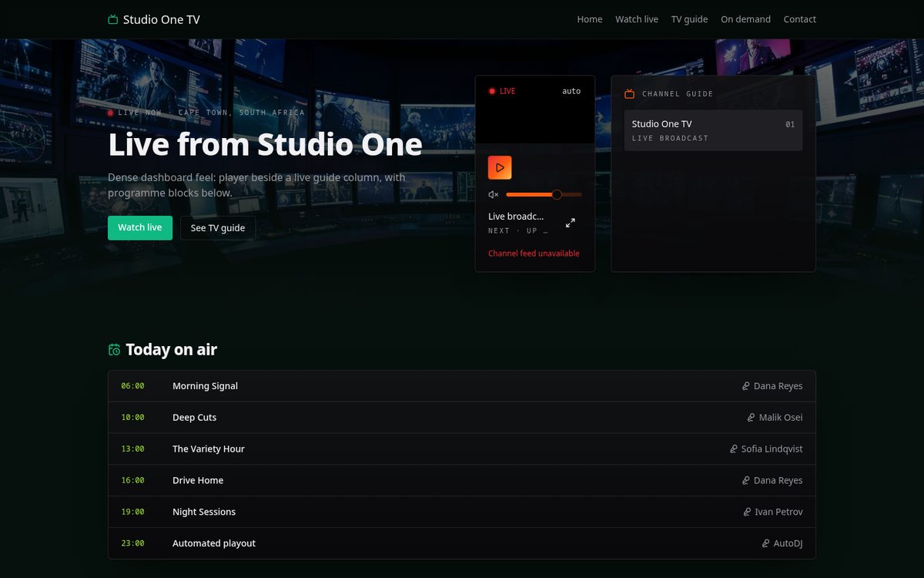924x578 pixels.
Task: Click the Channel Guide TV icon
Action: (x=629, y=94)
